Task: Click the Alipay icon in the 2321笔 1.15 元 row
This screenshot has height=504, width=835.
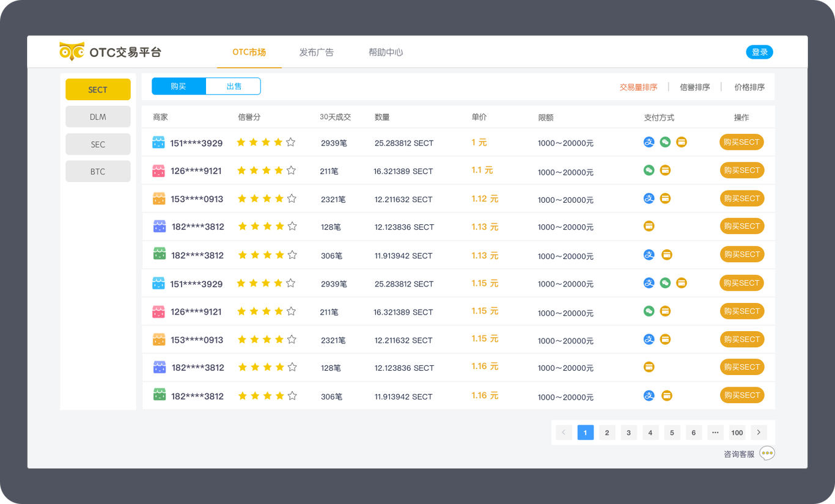Action: click(649, 339)
